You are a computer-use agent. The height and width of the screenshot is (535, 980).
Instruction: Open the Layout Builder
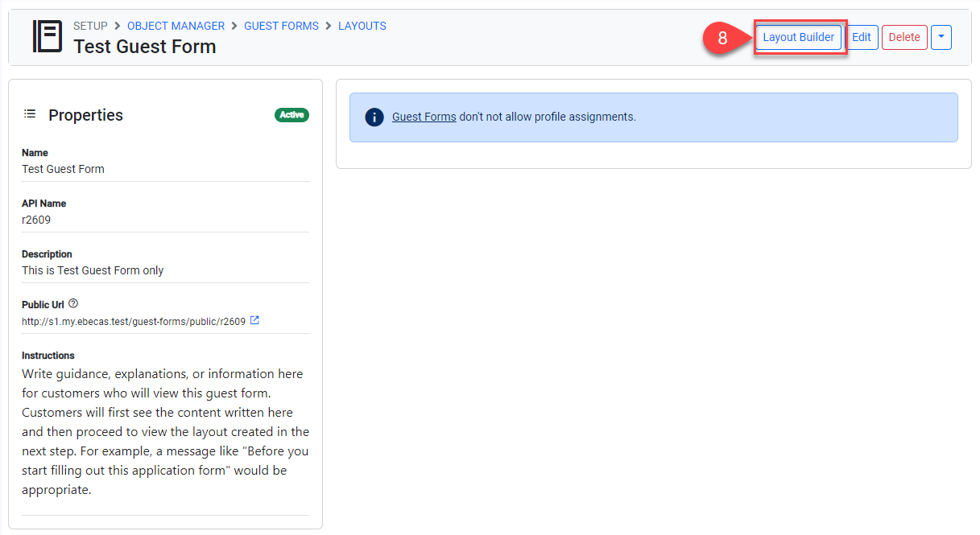coord(798,37)
